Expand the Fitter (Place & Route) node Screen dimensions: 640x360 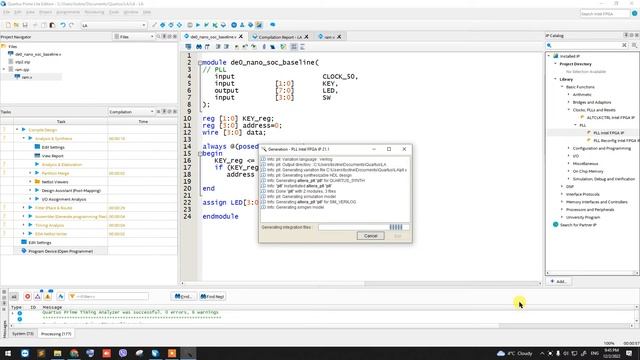click(x=24, y=208)
